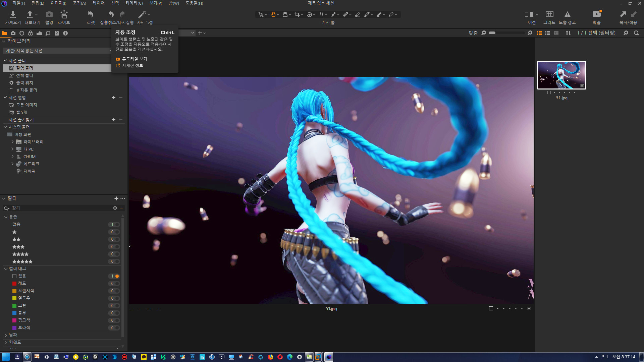
Task: Click the Windows Start button
Action: pos(6,357)
